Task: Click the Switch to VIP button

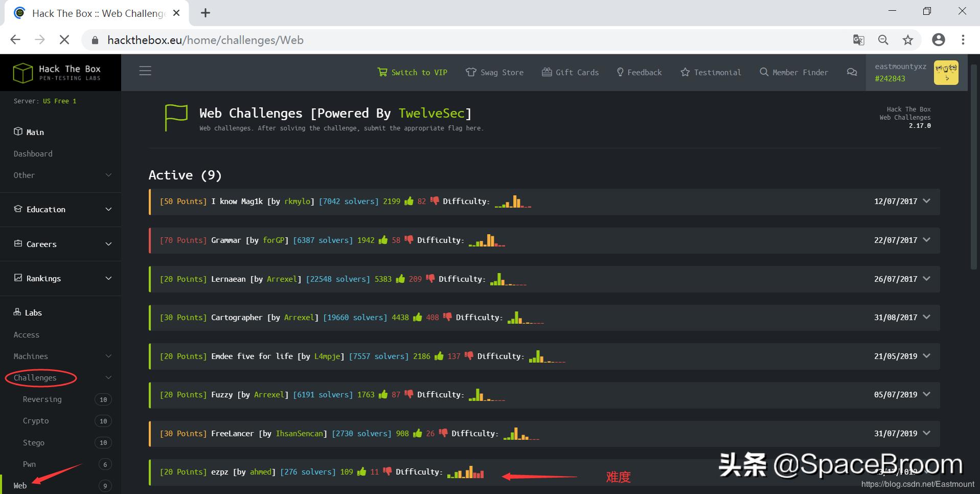Action: pos(412,72)
